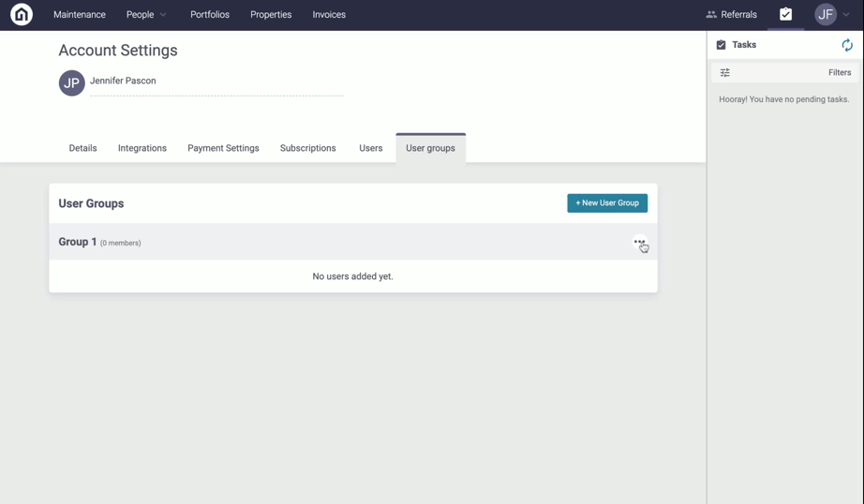864x504 pixels.
Task: Navigate to Maintenance in top menu
Action: tap(80, 15)
